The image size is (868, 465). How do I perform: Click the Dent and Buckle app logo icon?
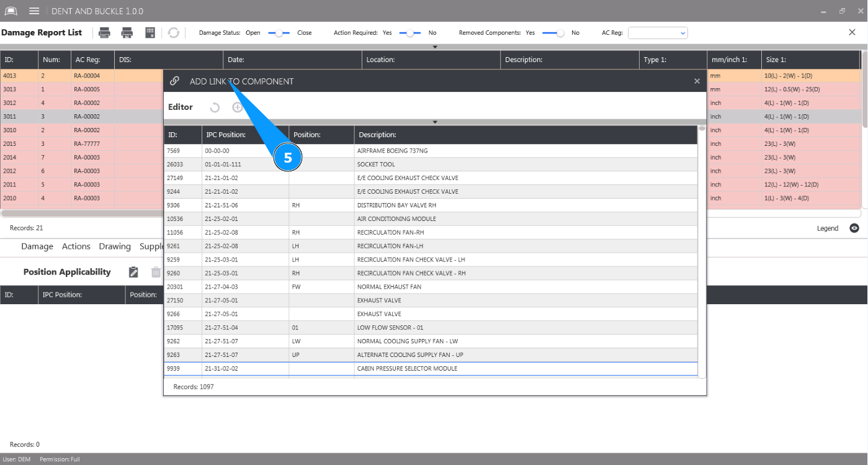tap(11, 11)
